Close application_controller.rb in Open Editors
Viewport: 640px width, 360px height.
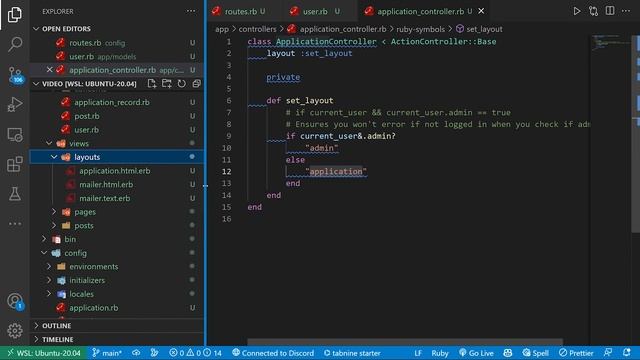tap(49, 70)
